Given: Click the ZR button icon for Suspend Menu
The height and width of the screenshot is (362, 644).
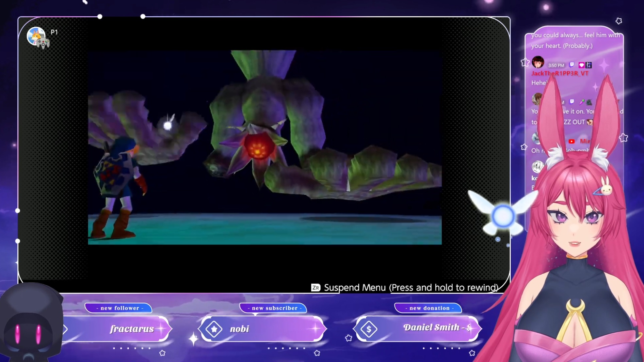Looking at the screenshot, I should click(x=315, y=287).
